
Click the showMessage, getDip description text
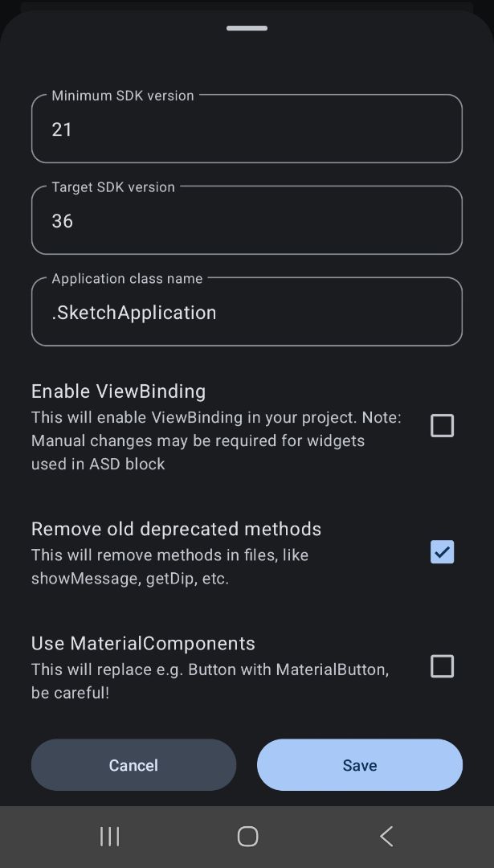point(169,567)
